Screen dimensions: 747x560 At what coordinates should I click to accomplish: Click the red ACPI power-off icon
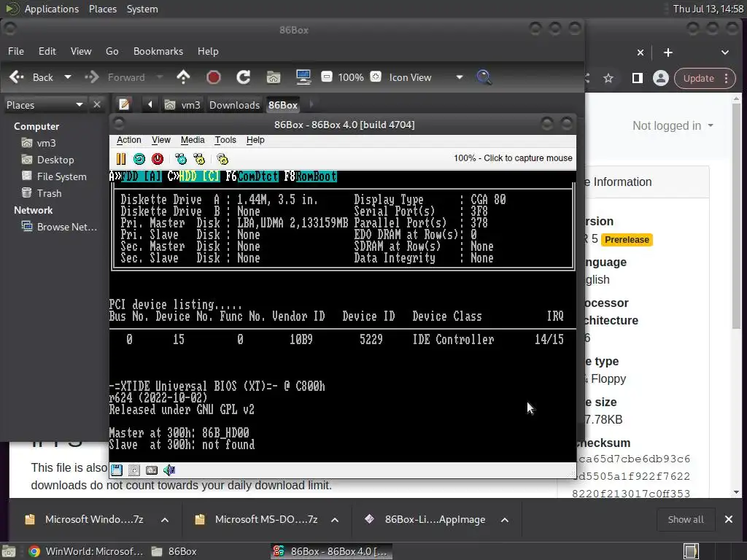(158, 159)
